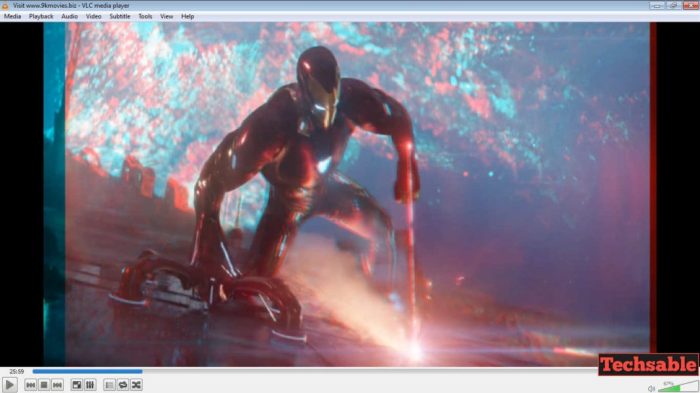Stop playback with the square button
Viewport: 700px width, 393px height.
coord(44,385)
